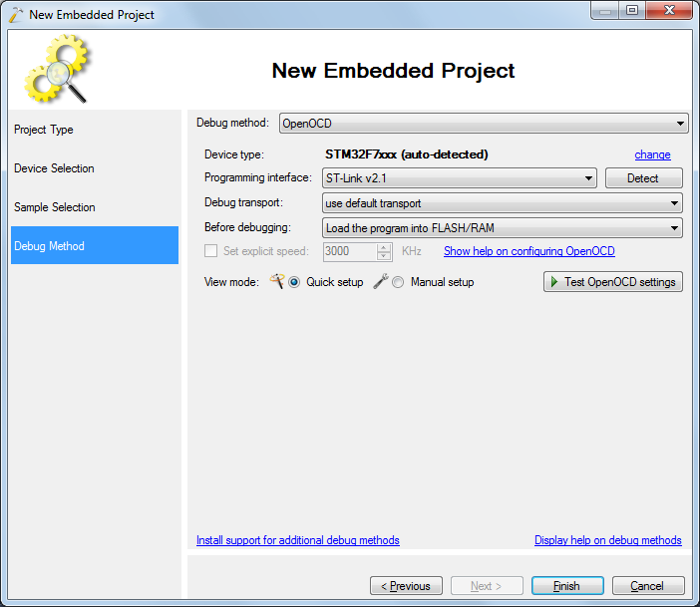Viewport: 700px width, 607px height.
Task: Open Display help on debug methods link
Action: (x=607, y=540)
